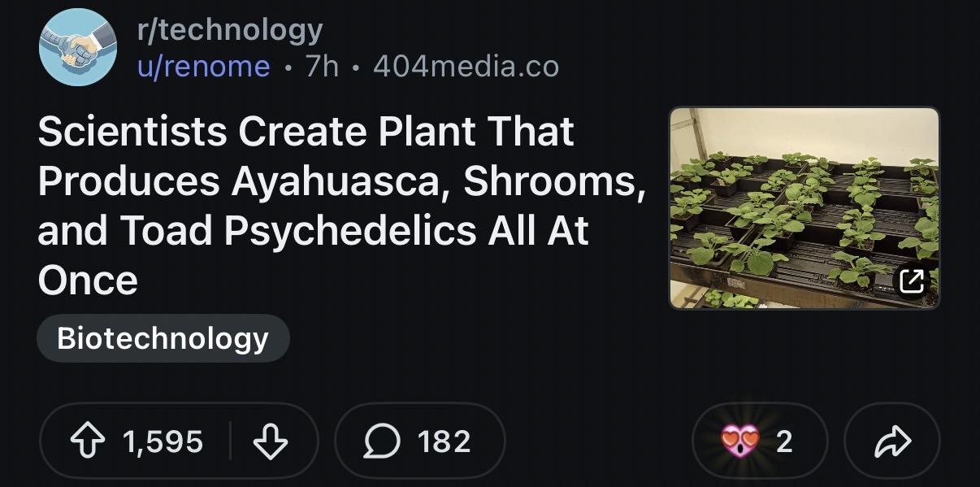Viewport: 980px width, 487px height.
Task: Tap the r/technology handshake avatar
Action: pos(78,47)
